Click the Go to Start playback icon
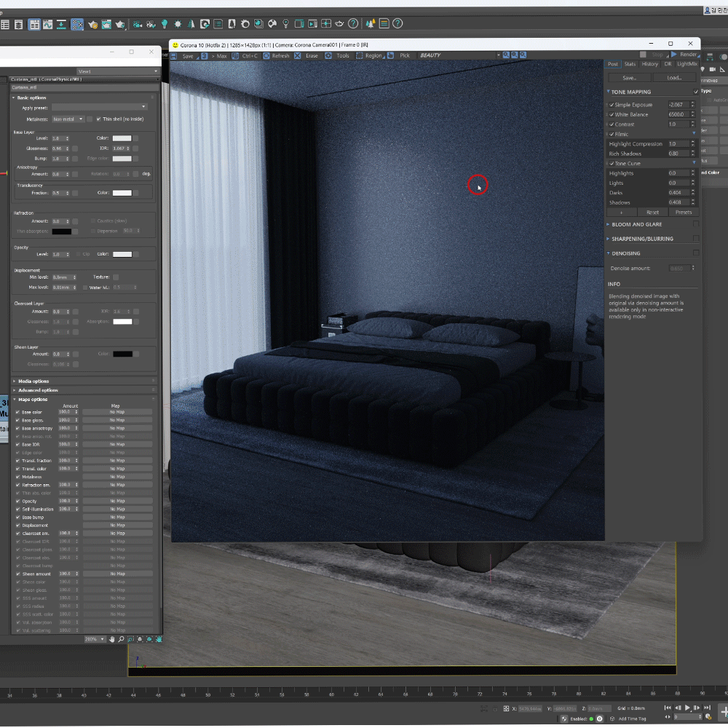Viewport: 728px width, 728px height. pos(668,708)
